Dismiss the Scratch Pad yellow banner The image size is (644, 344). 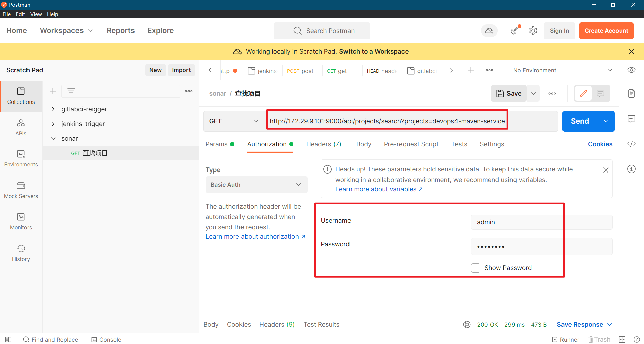pyautogui.click(x=631, y=51)
